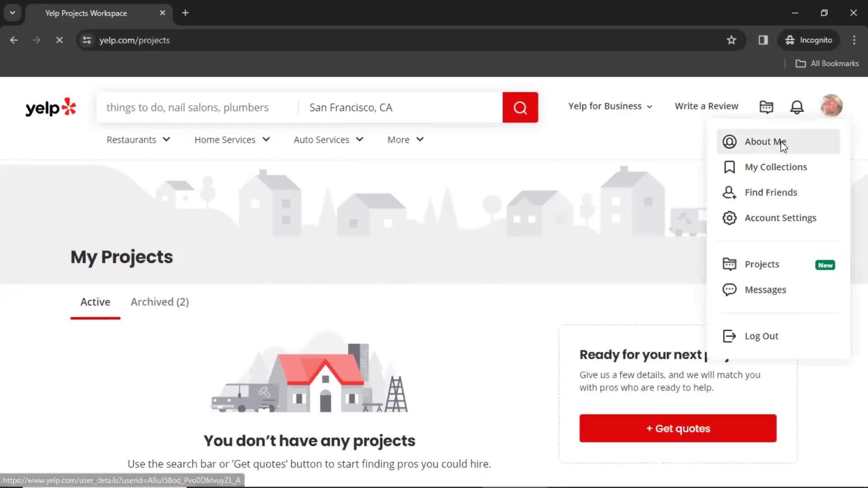Open the notifications bell icon

797,106
